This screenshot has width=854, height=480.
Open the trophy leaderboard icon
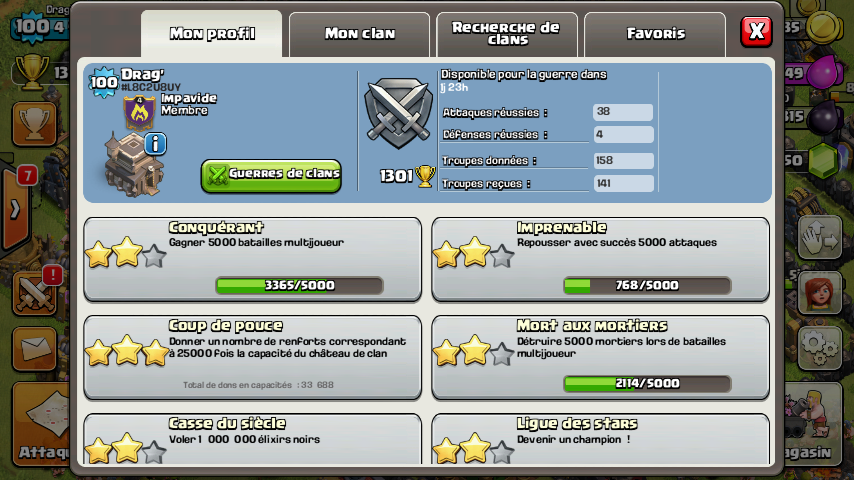(x=34, y=124)
